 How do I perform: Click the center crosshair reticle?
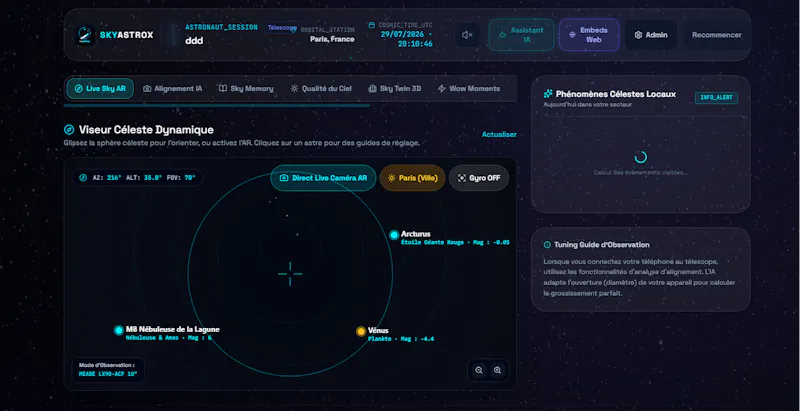(x=290, y=274)
